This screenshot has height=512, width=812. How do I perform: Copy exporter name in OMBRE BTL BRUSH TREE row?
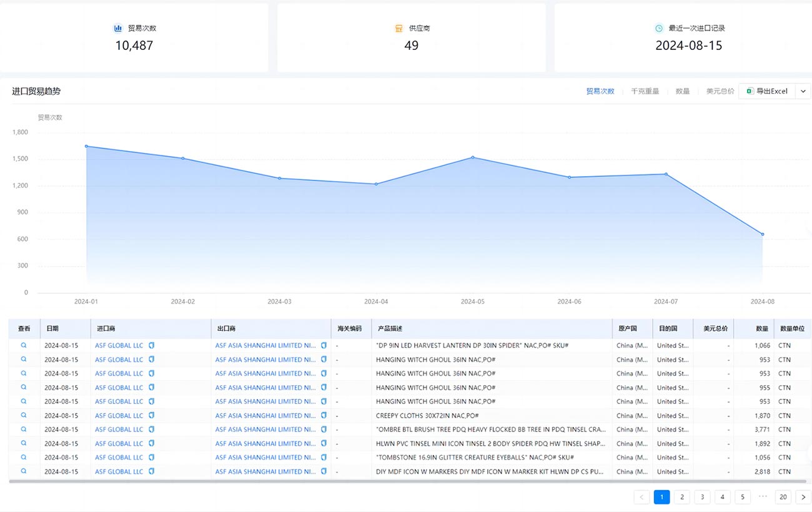[324, 429]
